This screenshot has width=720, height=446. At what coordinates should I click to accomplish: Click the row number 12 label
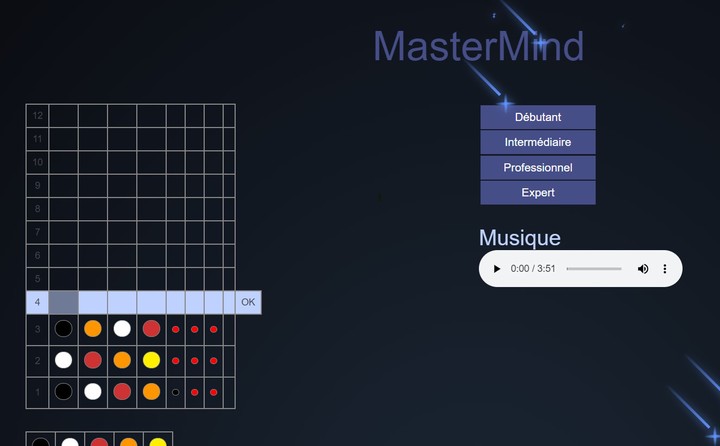click(x=38, y=116)
